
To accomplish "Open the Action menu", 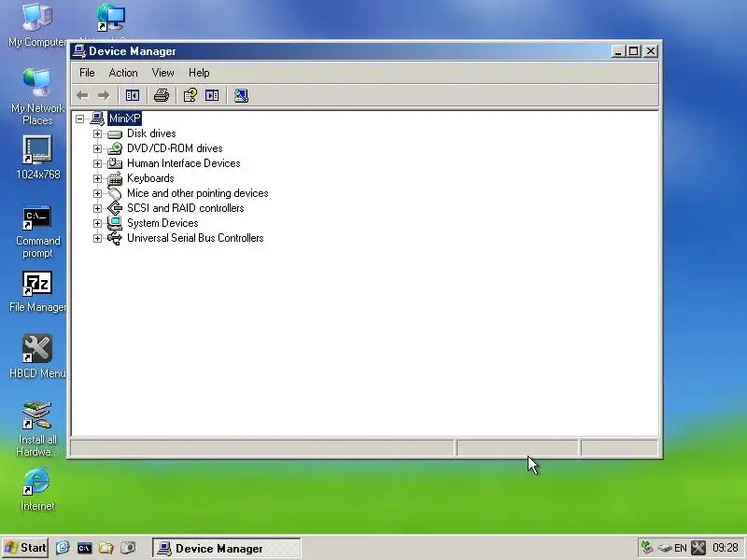I will click(x=123, y=73).
